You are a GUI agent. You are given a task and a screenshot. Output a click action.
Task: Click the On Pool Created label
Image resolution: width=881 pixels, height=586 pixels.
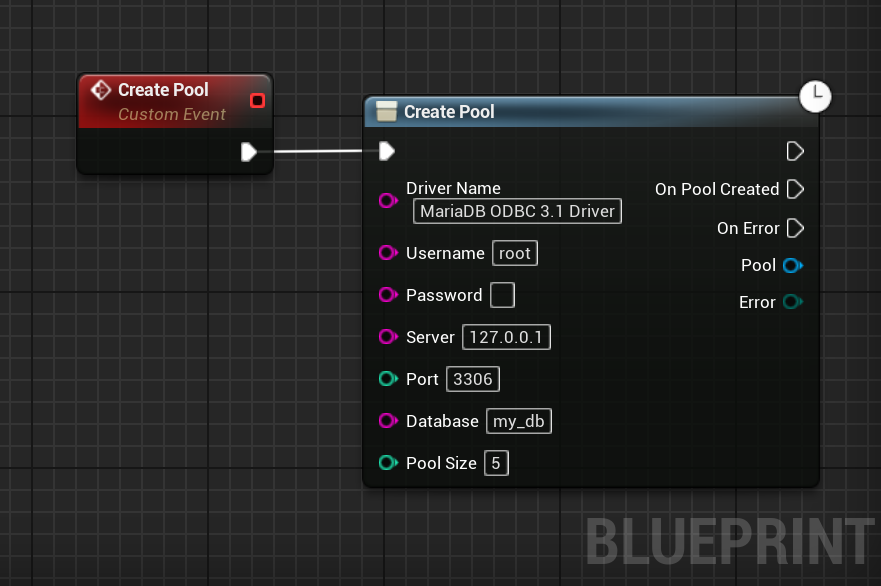pyautogui.click(x=717, y=189)
